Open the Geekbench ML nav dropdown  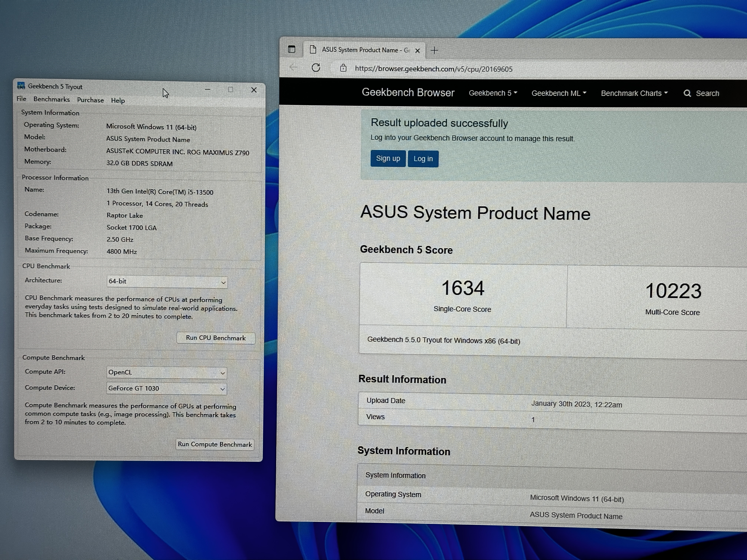click(x=559, y=93)
